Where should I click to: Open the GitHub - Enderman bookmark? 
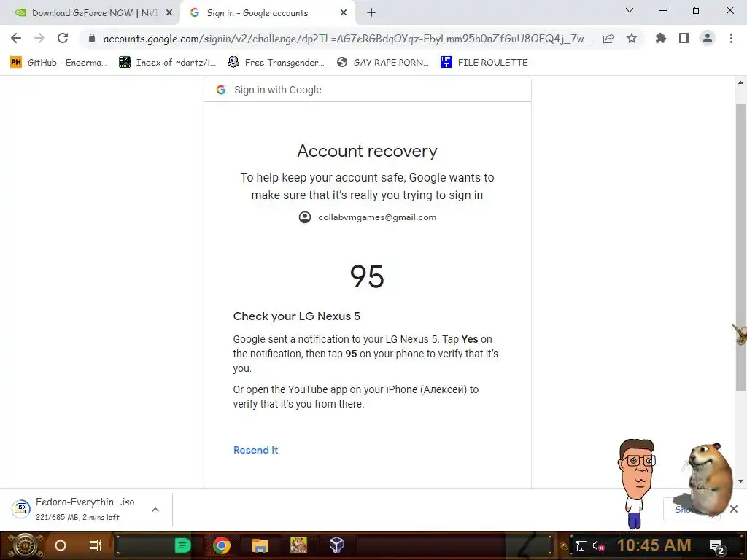[x=58, y=63]
